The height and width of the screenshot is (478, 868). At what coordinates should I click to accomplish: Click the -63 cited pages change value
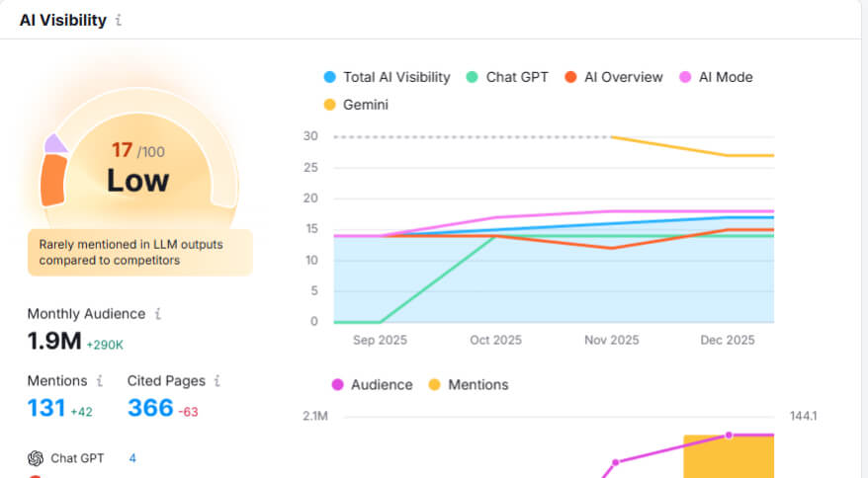click(188, 412)
